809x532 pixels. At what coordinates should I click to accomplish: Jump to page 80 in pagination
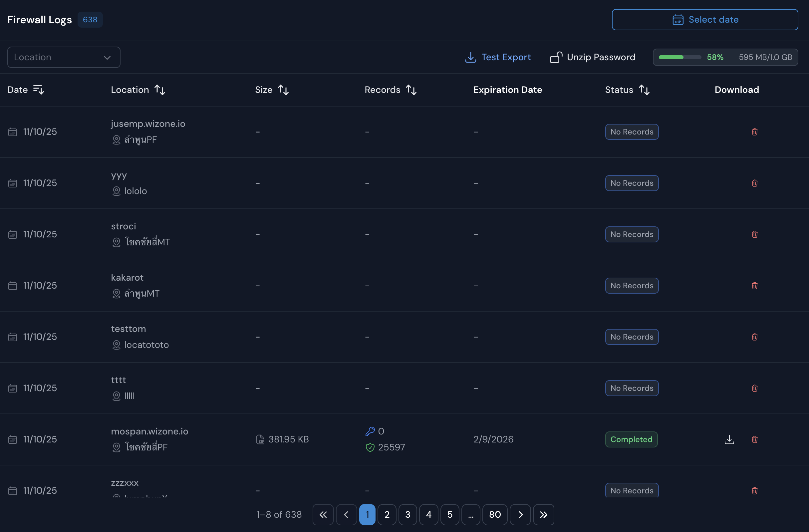[495, 515]
